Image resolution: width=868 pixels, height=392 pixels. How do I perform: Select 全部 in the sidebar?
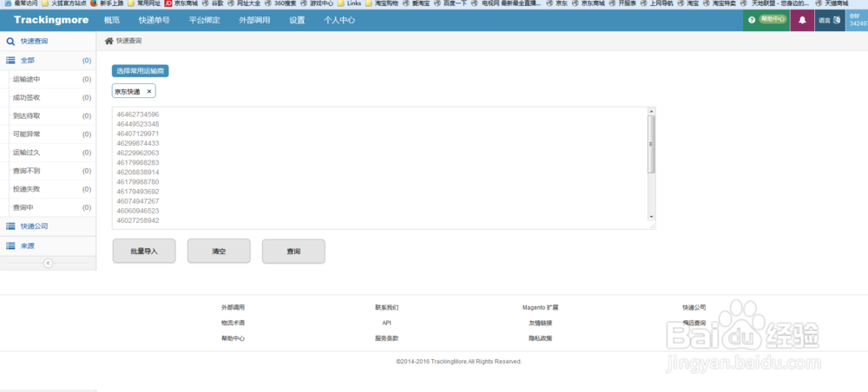coord(48,61)
